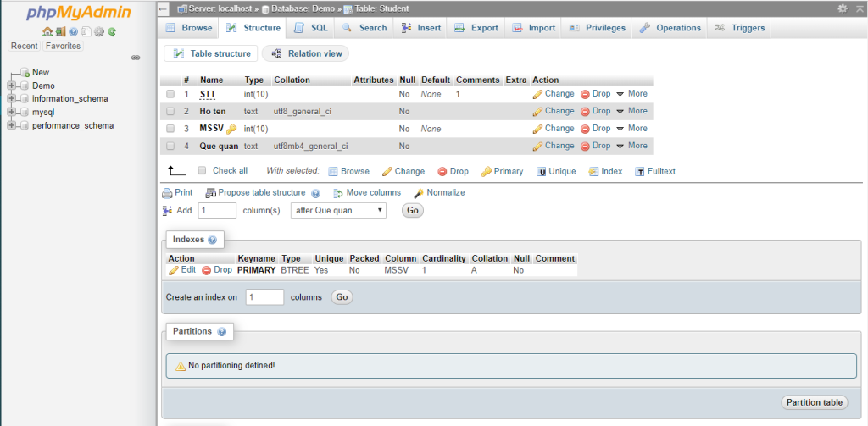Tick the checkbox for STT column

pyautogui.click(x=170, y=94)
